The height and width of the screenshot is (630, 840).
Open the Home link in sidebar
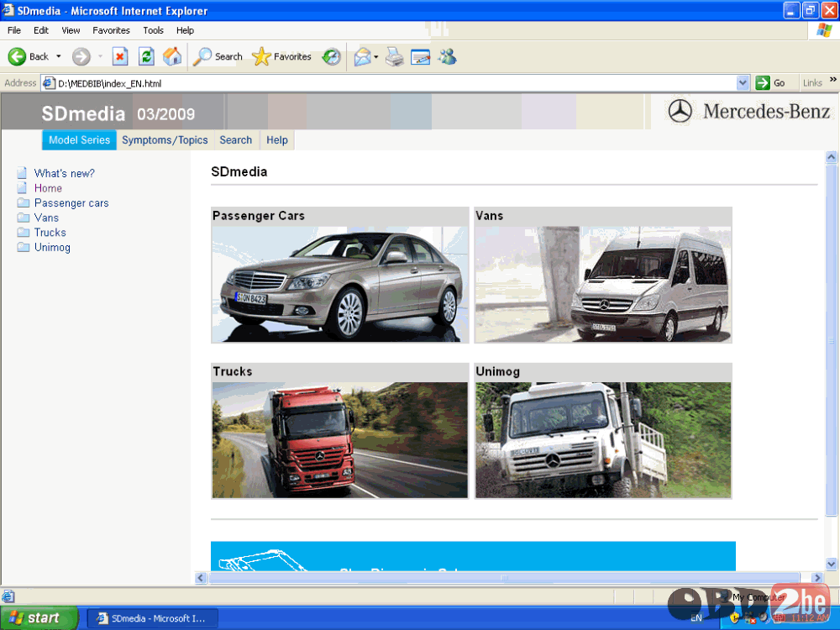[x=48, y=188]
